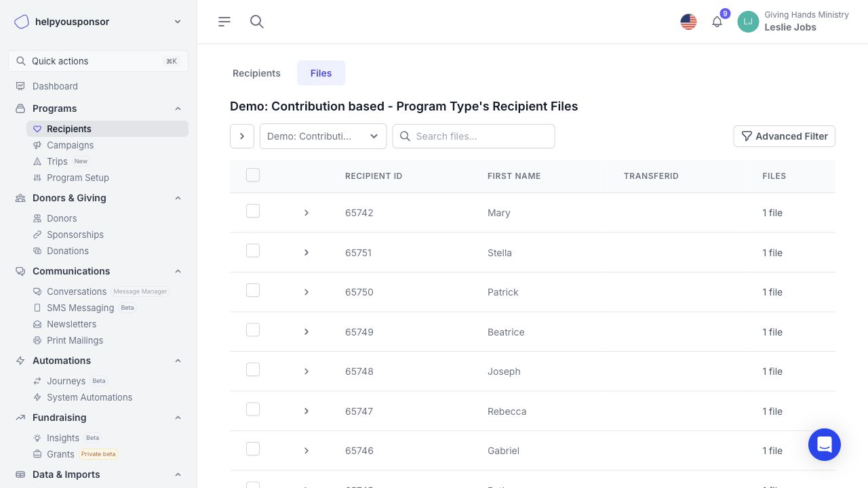Click the Insights lightbulb icon
Screen dimensions: 868x488
[x=38, y=438]
